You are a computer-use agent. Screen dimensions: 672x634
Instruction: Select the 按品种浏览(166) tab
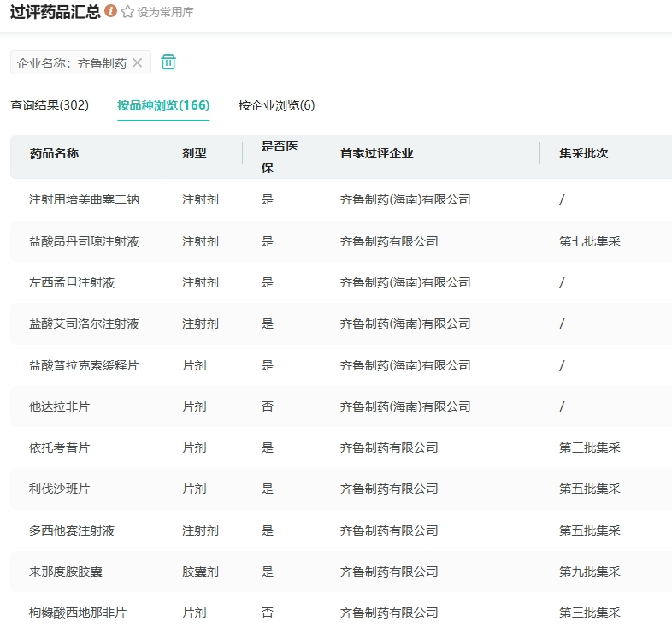[x=163, y=105]
